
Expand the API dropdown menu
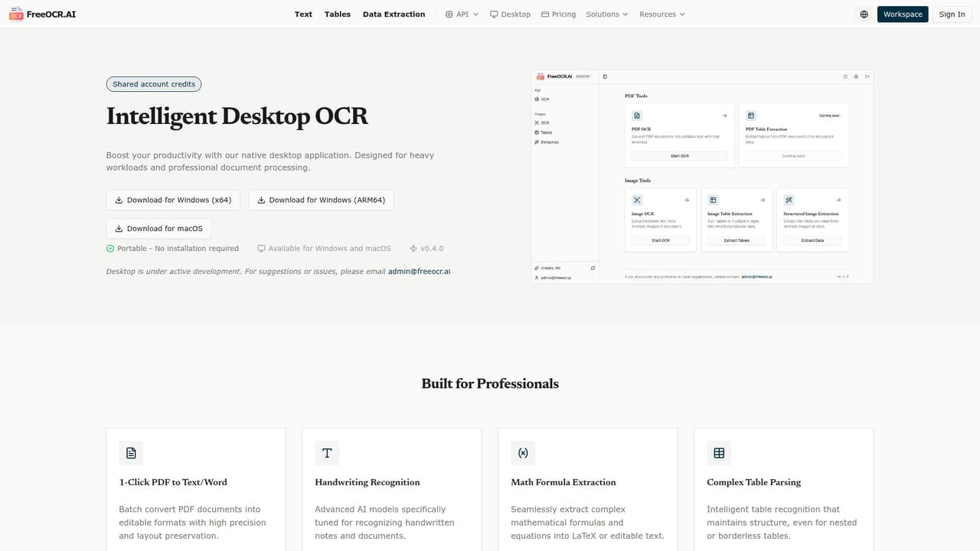[x=462, y=14]
